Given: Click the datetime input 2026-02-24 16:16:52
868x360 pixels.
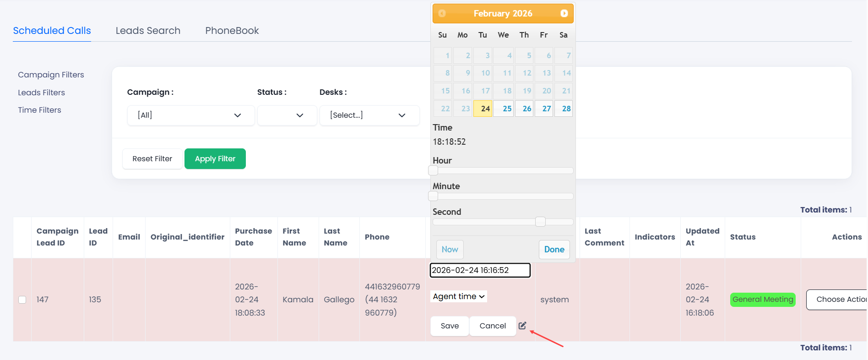Looking at the screenshot, I should pos(480,270).
